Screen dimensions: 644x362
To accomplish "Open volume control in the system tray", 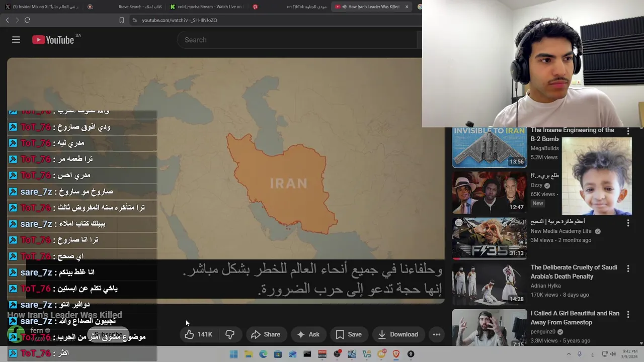I will pos(613,354).
